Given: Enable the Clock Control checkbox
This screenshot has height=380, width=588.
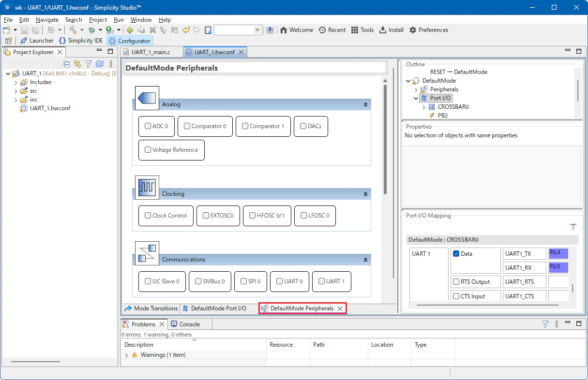Looking at the screenshot, I should coord(148,216).
